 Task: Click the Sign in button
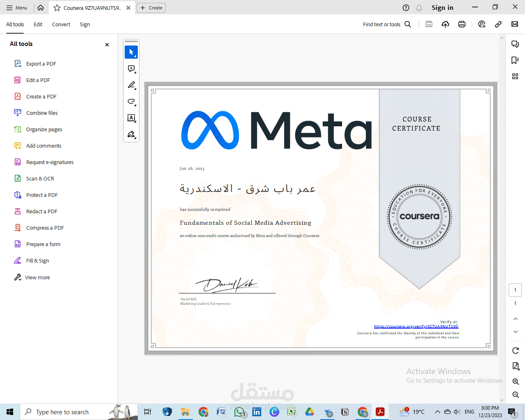[442, 8]
